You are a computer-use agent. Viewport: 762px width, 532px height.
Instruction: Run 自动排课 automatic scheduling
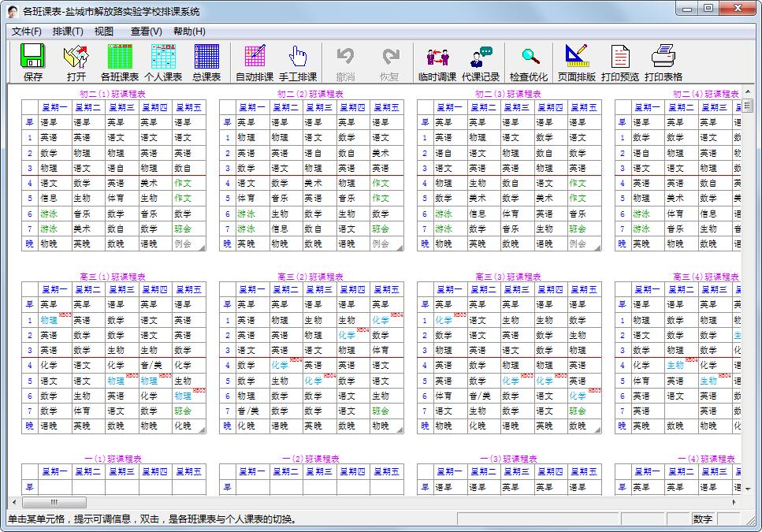point(255,62)
